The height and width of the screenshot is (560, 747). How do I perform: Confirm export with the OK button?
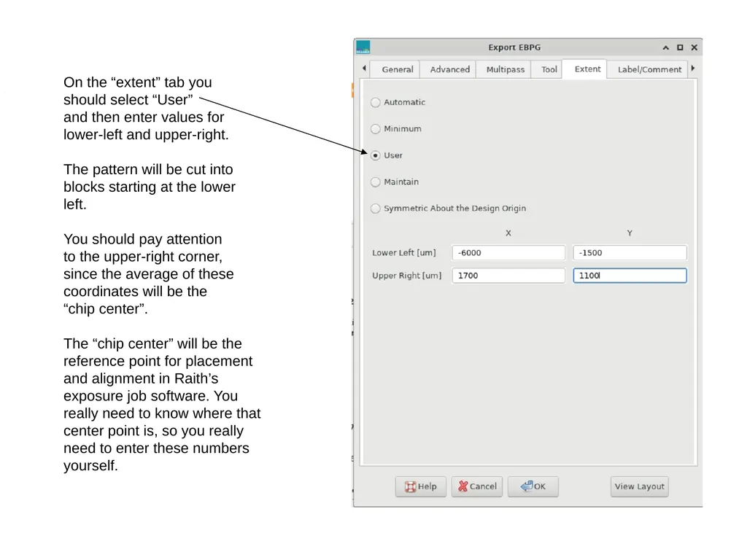533,486
